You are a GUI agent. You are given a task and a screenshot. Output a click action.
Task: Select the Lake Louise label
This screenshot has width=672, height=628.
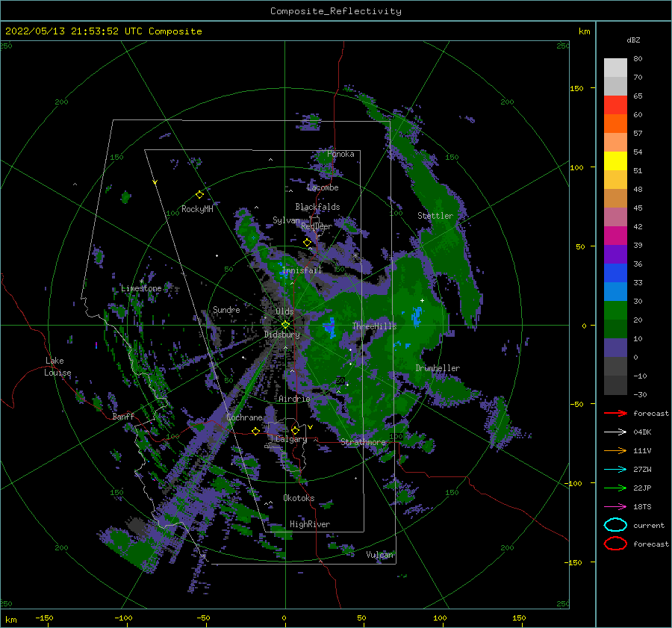58,367
